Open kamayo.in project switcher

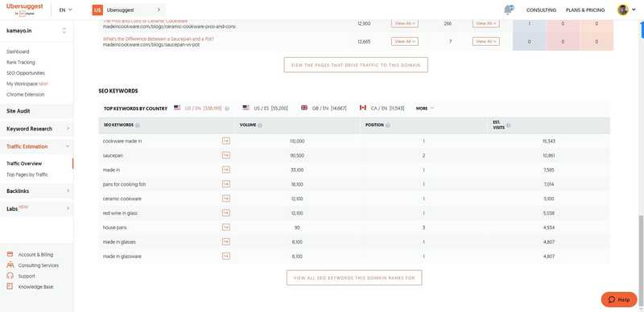[36, 31]
